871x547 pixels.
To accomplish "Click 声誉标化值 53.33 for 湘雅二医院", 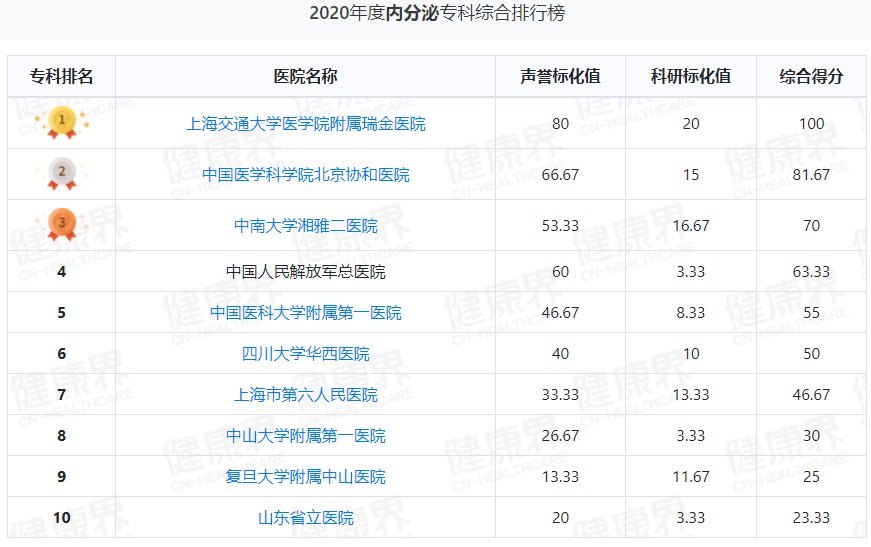I will point(560,226).
